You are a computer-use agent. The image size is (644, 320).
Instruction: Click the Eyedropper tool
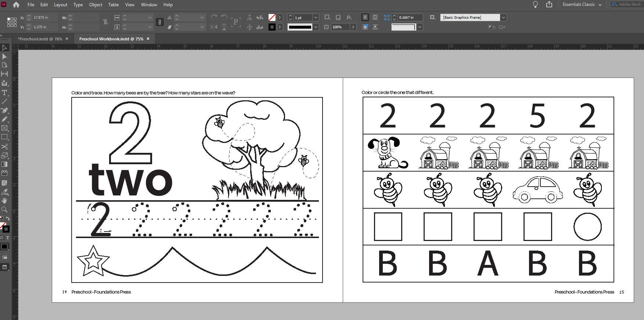point(4,192)
